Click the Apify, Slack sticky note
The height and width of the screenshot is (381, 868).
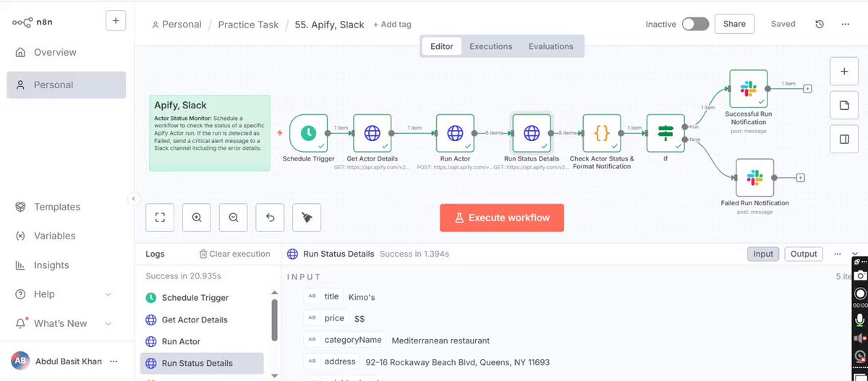(210, 133)
